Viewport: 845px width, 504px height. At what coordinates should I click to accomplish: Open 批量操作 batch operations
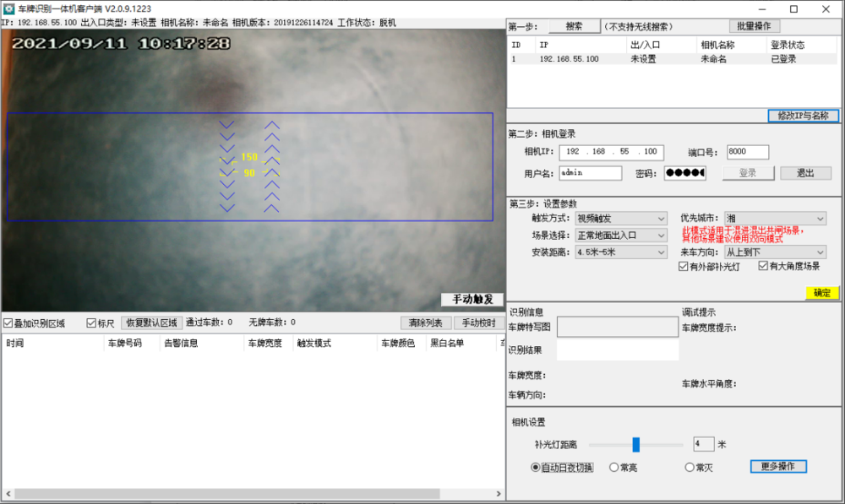(x=755, y=26)
